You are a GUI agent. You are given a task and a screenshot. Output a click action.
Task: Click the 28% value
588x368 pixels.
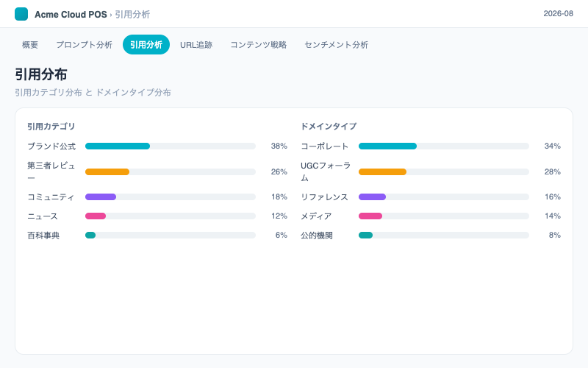tap(553, 171)
